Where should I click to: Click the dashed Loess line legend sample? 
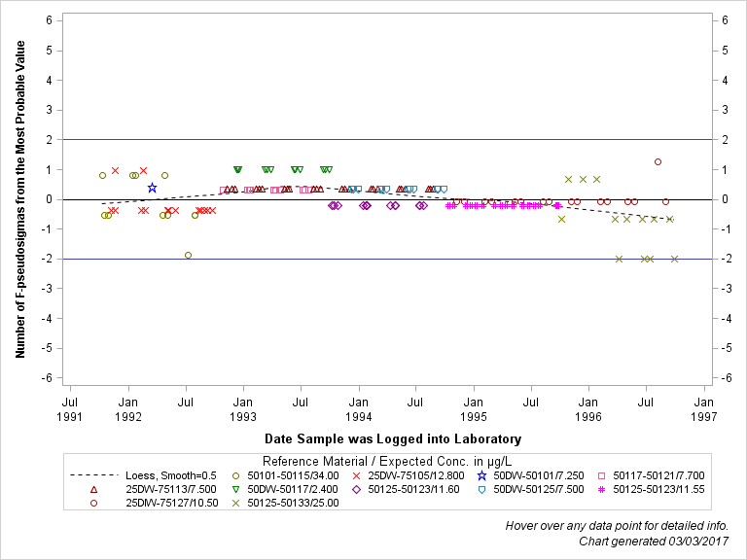point(93,475)
